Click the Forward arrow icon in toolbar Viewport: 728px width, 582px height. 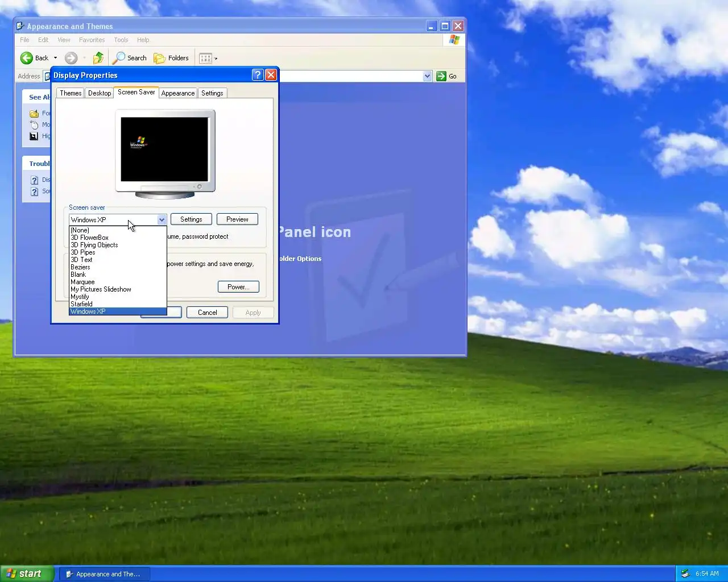click(x=71, y=58)
